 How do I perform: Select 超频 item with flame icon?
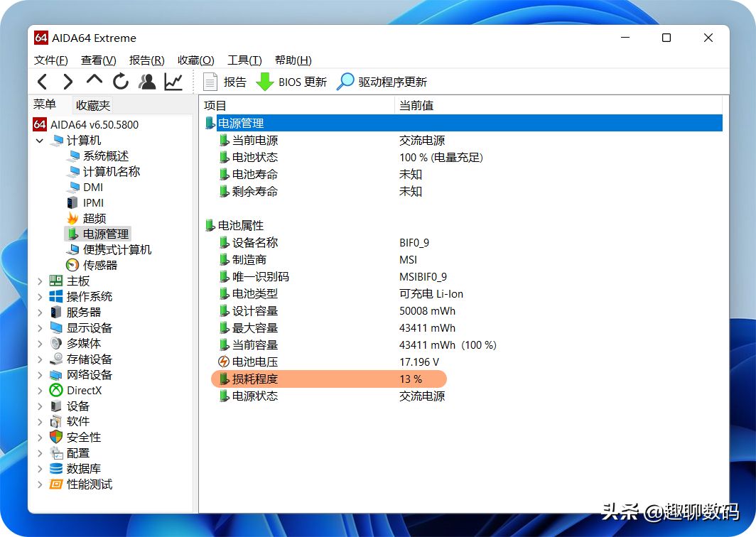tap(94, 218)
